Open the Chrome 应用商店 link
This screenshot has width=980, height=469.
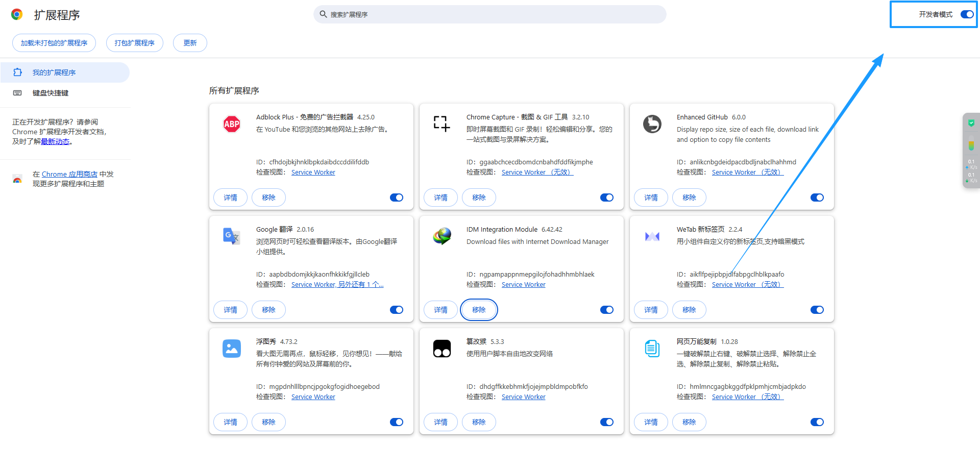pyautogui.click(x=69, y=174)
